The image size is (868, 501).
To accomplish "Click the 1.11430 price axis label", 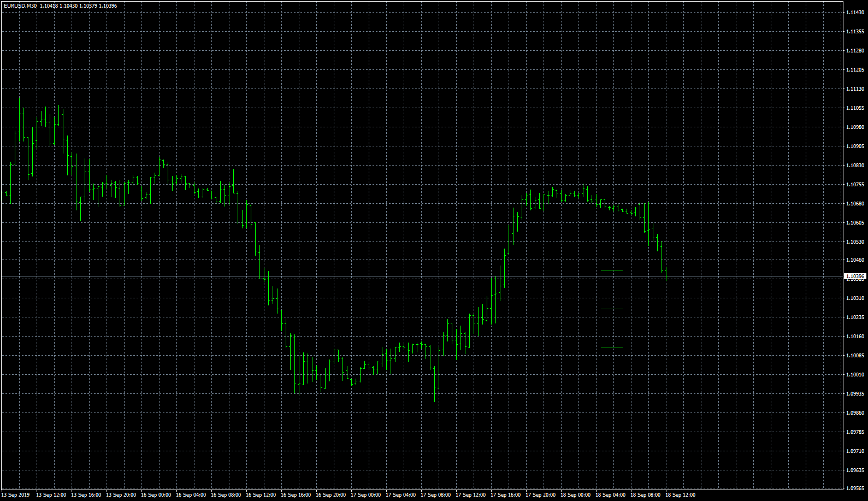I will [855, 13].
